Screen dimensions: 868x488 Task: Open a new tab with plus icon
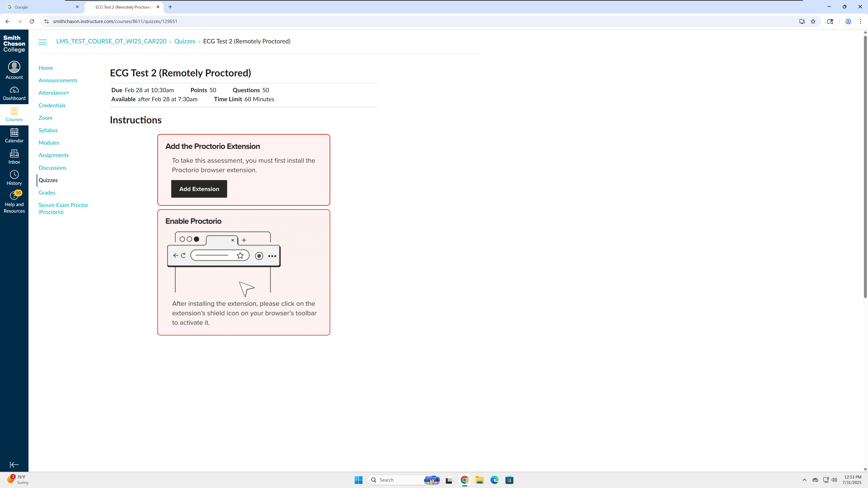coord(170,7)
